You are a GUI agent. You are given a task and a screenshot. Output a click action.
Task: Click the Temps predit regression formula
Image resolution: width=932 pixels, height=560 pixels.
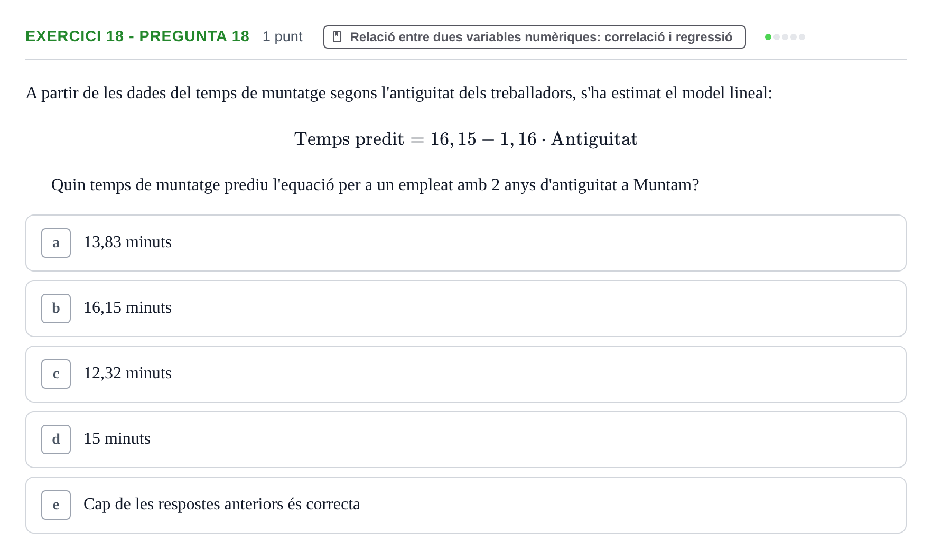tap(466, 139)
